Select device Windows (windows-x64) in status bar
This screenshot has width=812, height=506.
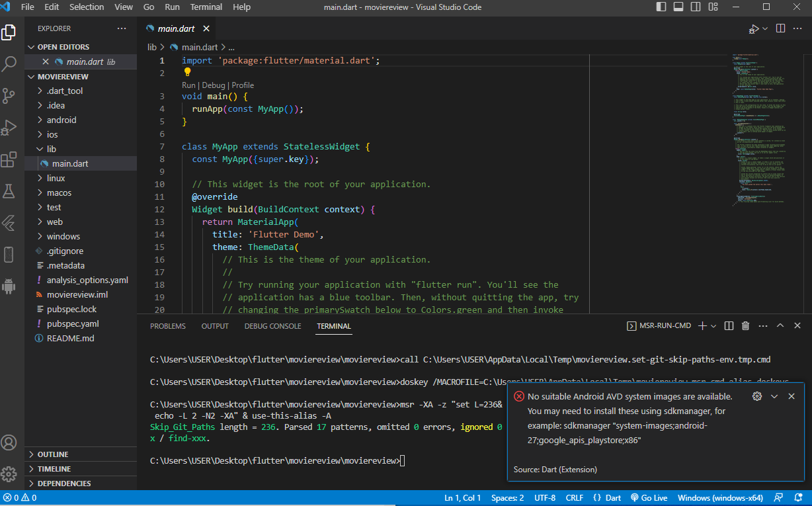[x=720, y=497]
